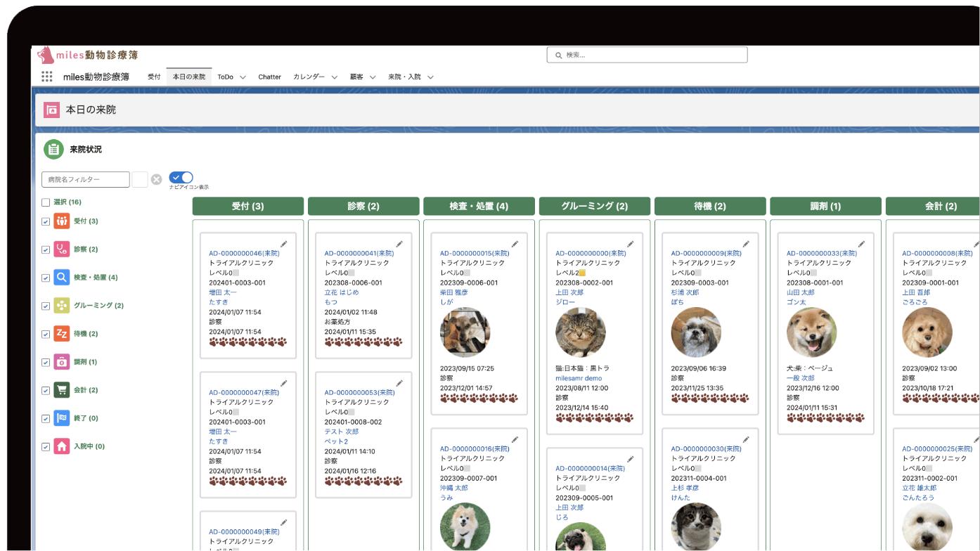Edit card AD-0000000016 with pencil icon

515,439
